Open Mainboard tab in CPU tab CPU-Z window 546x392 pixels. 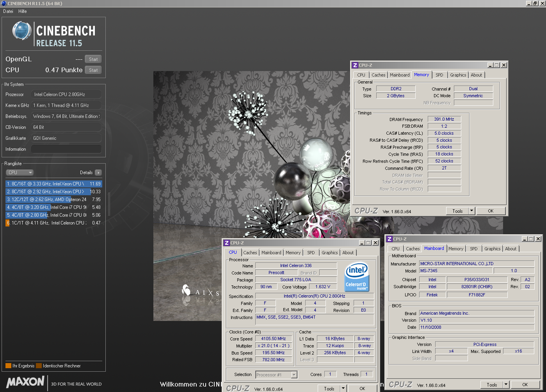tap(271, 253)
